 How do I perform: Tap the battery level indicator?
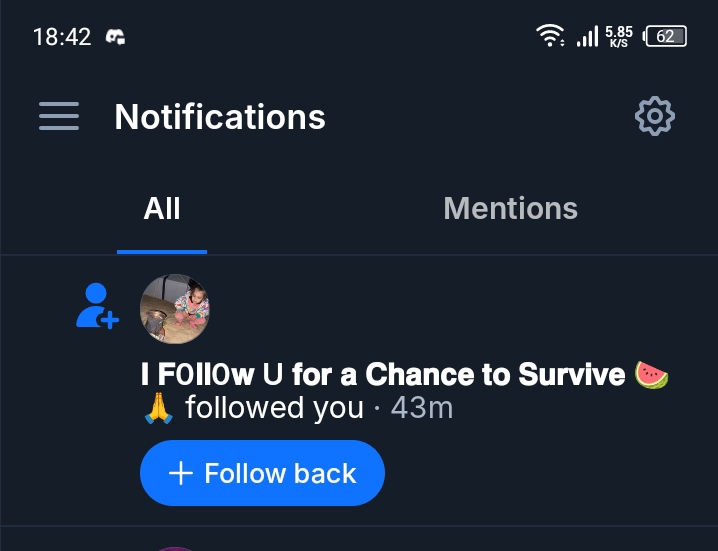click(x=666, y=37)
